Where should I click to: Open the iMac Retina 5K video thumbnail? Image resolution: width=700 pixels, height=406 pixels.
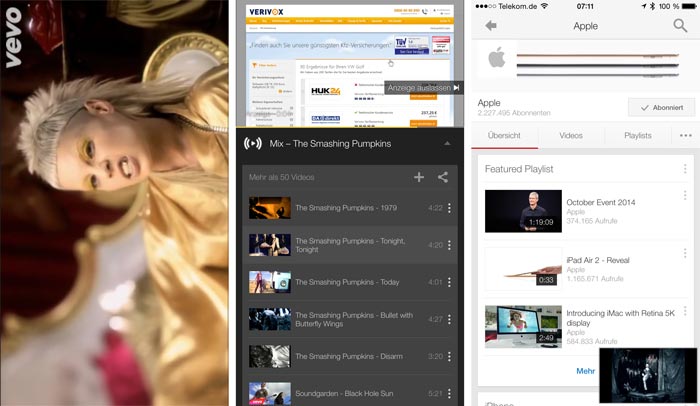pos(523,327)
